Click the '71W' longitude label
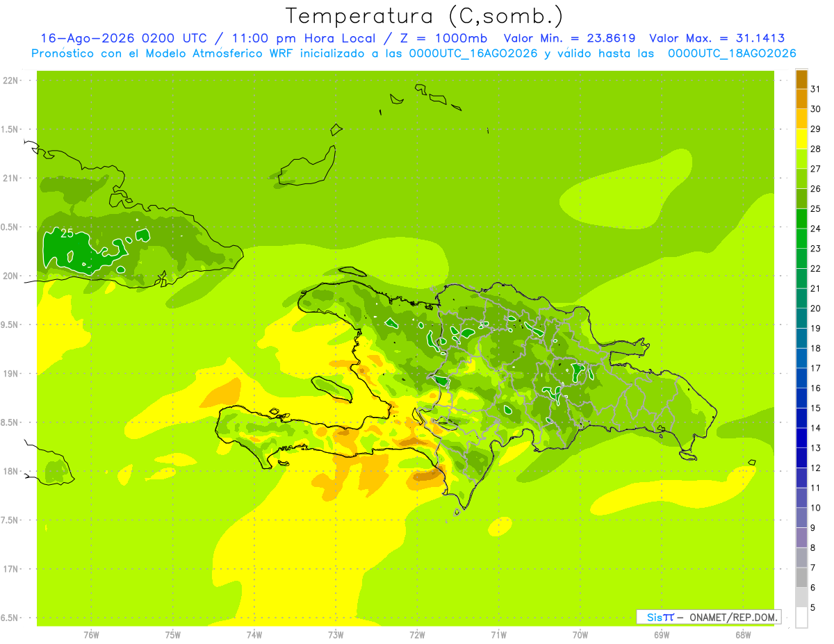 click(x=498, y=635)
